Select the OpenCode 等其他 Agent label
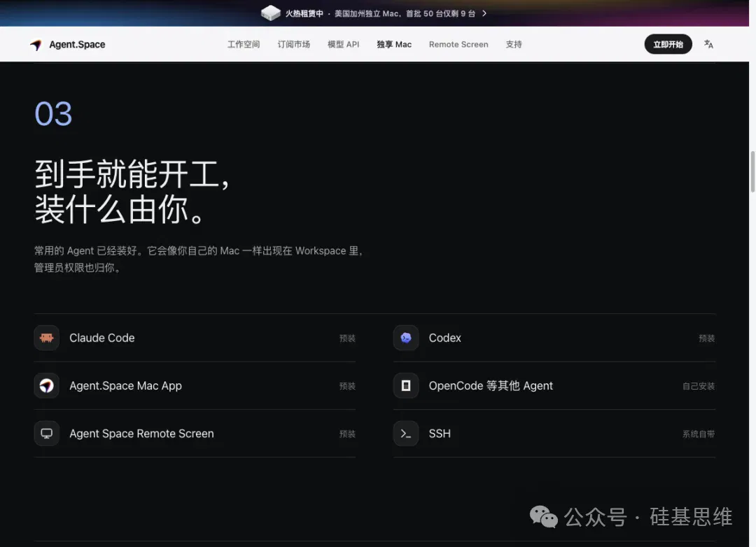756x547 pixels. click(490, 385)
